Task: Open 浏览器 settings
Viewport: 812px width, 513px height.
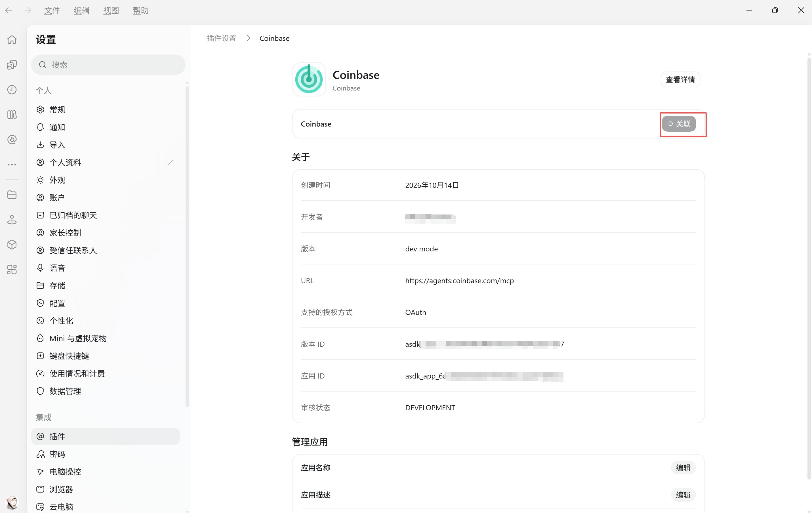Action: 106,489
